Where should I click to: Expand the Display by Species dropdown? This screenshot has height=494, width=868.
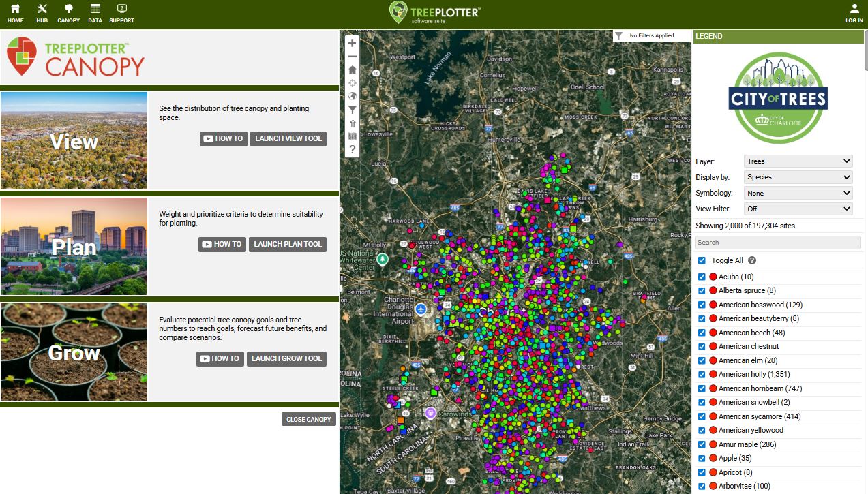click(798, 177)
